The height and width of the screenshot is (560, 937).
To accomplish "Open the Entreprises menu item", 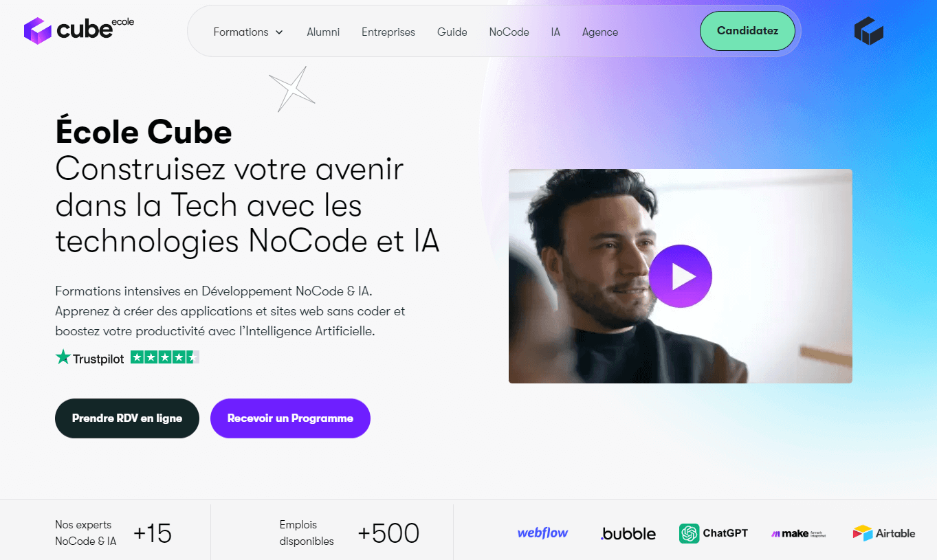I will pyautogui.click(x=388, y=32).
